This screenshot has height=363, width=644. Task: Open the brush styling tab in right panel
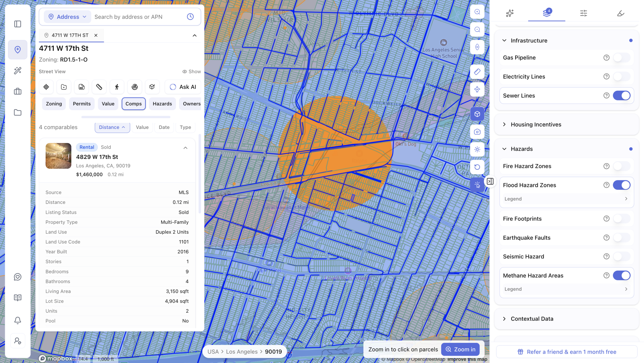(621, 13)
